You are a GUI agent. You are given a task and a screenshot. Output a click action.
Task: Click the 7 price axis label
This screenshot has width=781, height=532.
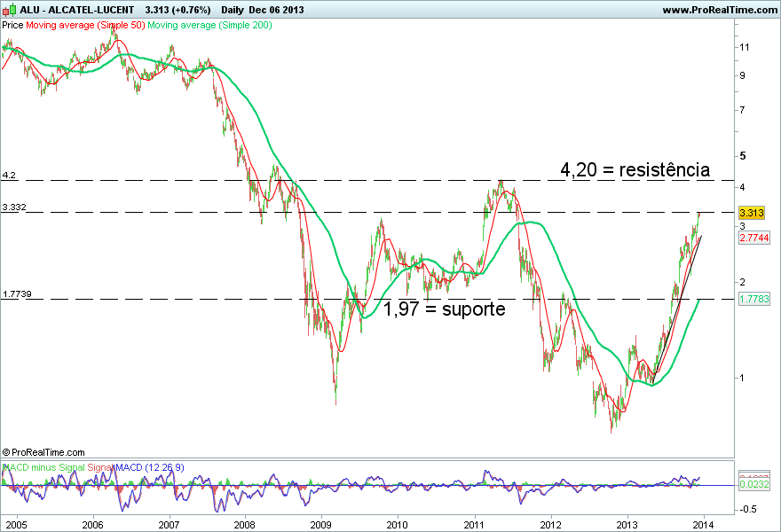pyautogui.click(x=743, y=110)
